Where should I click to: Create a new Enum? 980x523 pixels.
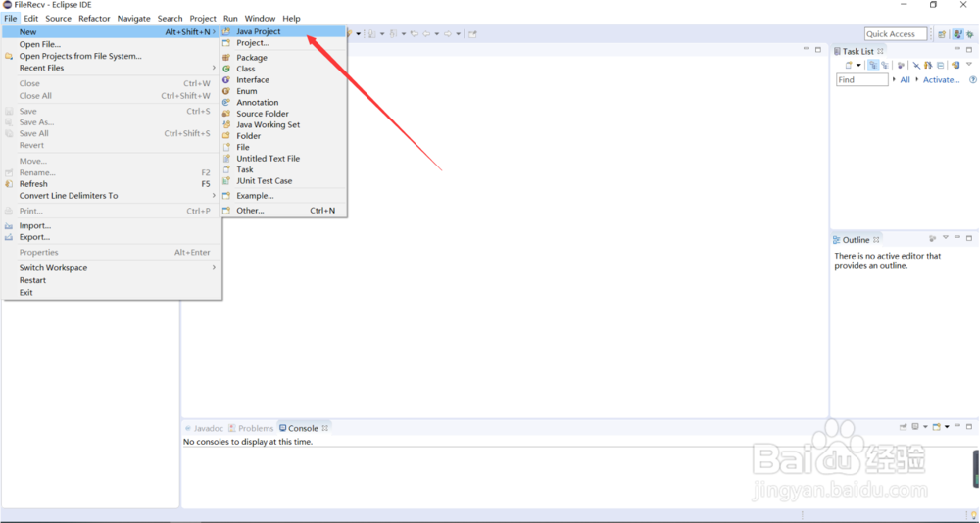pos(282,91)
